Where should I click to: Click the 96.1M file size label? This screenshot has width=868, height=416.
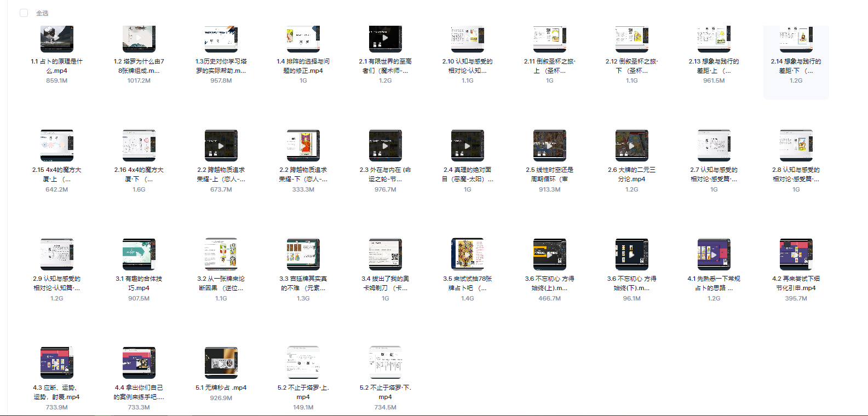[x=632, y=298]
